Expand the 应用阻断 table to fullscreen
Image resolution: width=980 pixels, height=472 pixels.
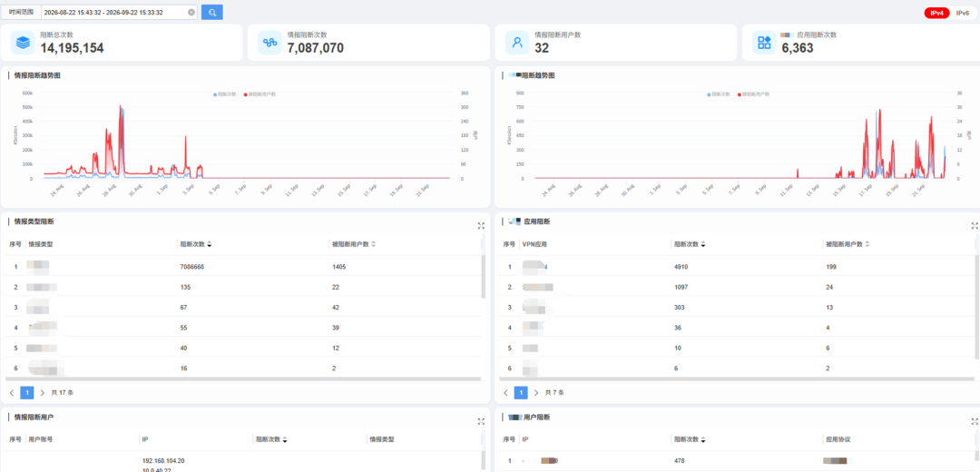click(975, 226)
